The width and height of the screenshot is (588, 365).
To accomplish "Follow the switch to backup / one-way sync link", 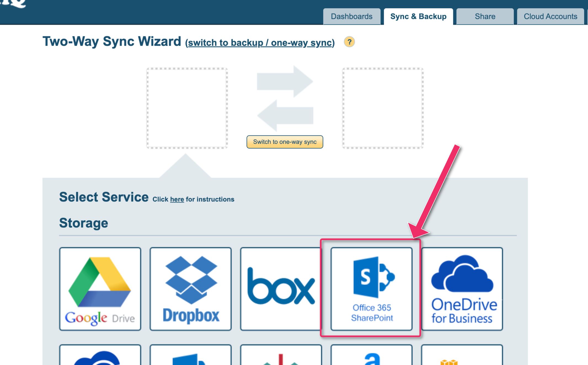I will [x=260, y=43].
